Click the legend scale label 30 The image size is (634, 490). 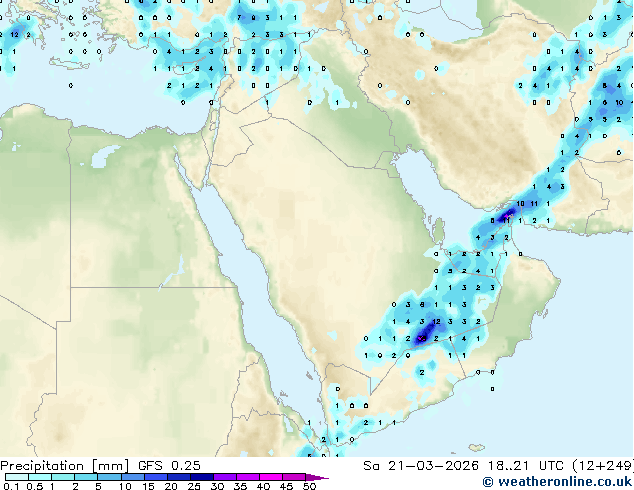click(217, 486)
